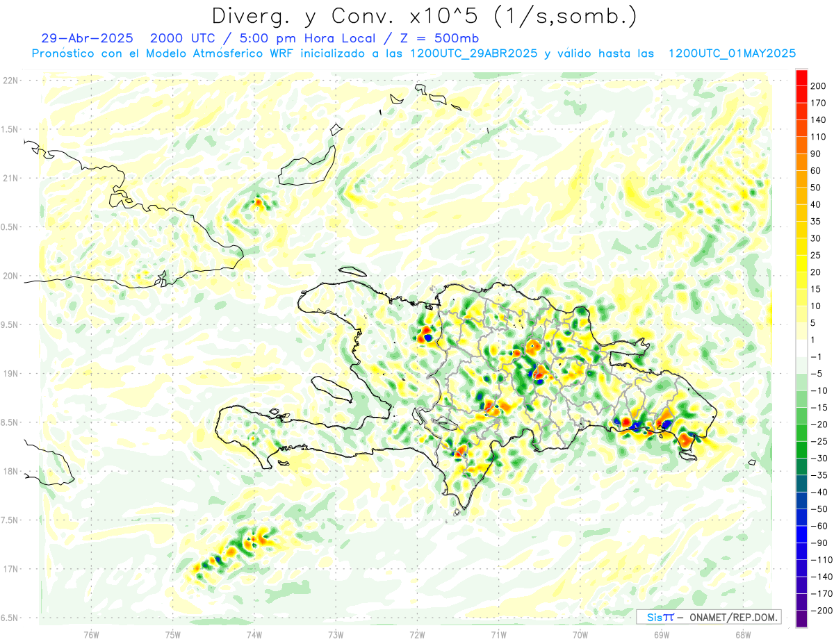Screen dimensions: 834x644
Task: Click the latitude label "6.5N"
Action: tap(10, 618)
